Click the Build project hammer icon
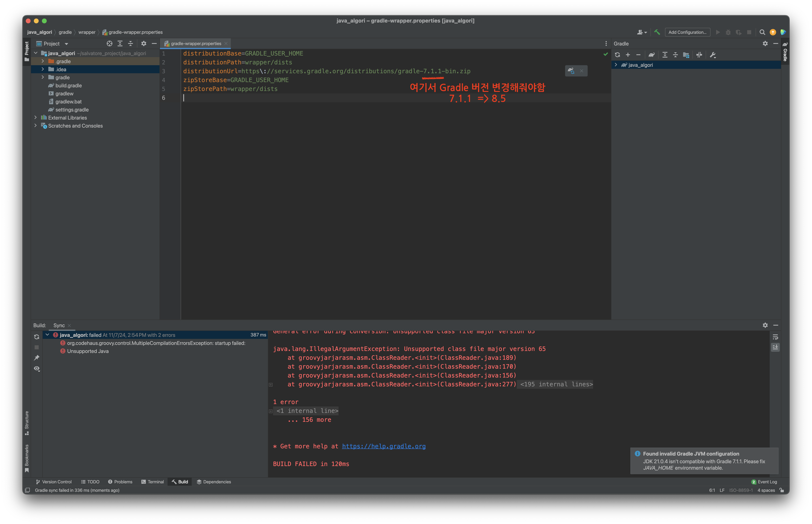The height and width of the screenshot is (524, 812). (657, 32)
